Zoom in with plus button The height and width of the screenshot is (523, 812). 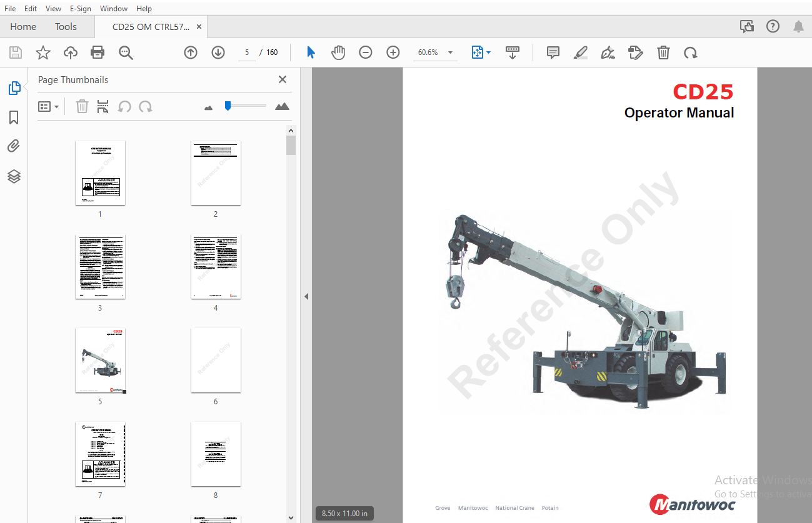393,52
